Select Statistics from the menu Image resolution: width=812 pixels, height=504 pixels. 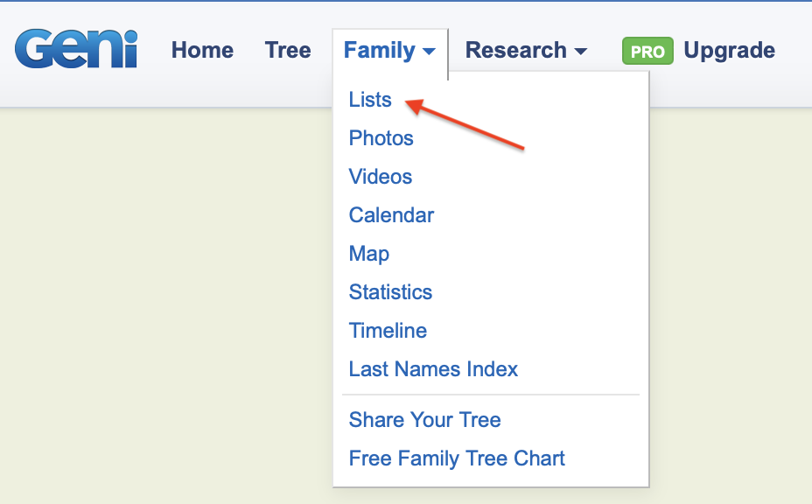pos(390,292)
